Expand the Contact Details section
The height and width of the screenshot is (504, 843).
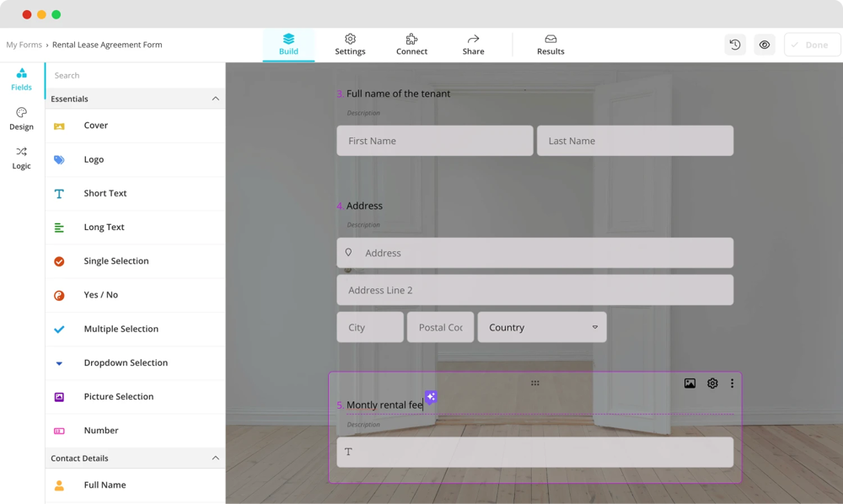click(215, 458)
